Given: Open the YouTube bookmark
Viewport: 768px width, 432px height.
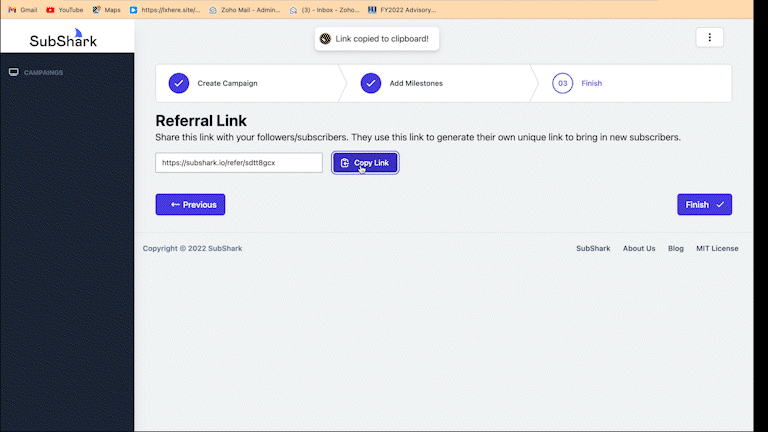Looking at the screenshot, I should 64,10.
